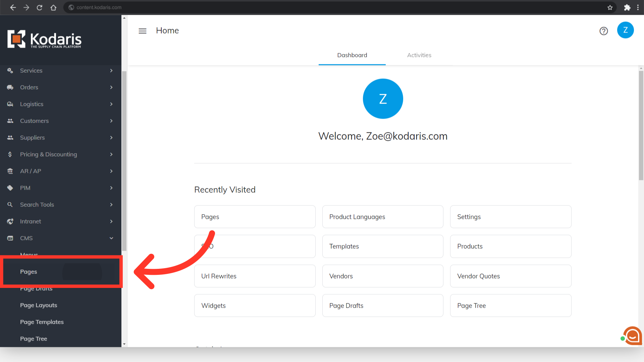Open Pages in the CMS sidebar

29,271
